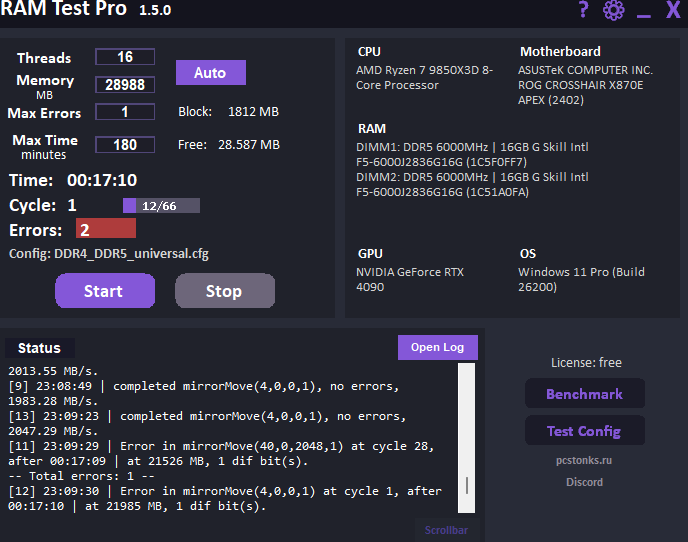688x542 pixels.
Task: Click the Max Time field showing 180
Action: point(125,145)
